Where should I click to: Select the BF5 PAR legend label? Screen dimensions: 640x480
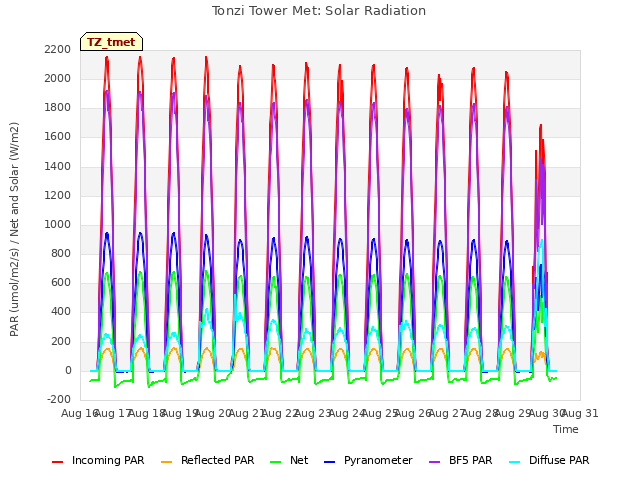click(471, 460)
